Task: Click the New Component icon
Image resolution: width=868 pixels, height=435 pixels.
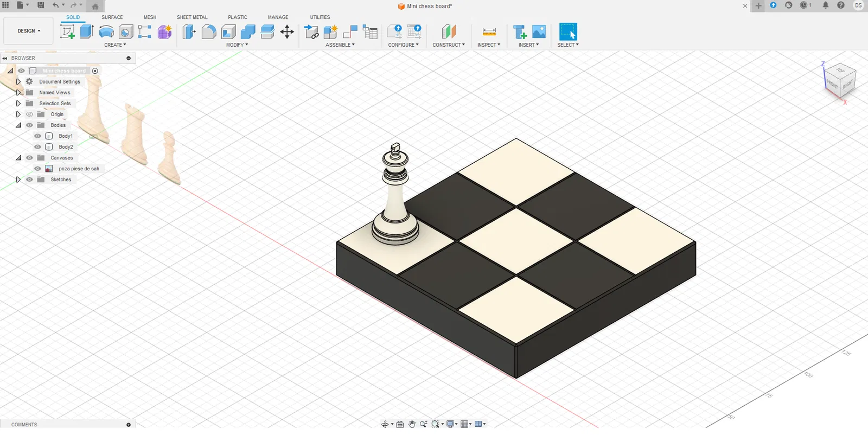Action: tap(330, 32)
